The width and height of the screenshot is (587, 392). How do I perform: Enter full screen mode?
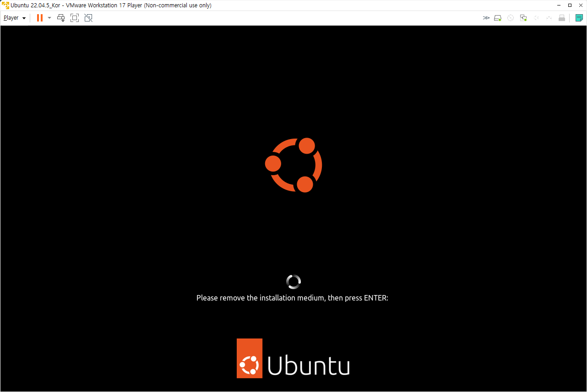pyautogui.click(x=75, y=18)
